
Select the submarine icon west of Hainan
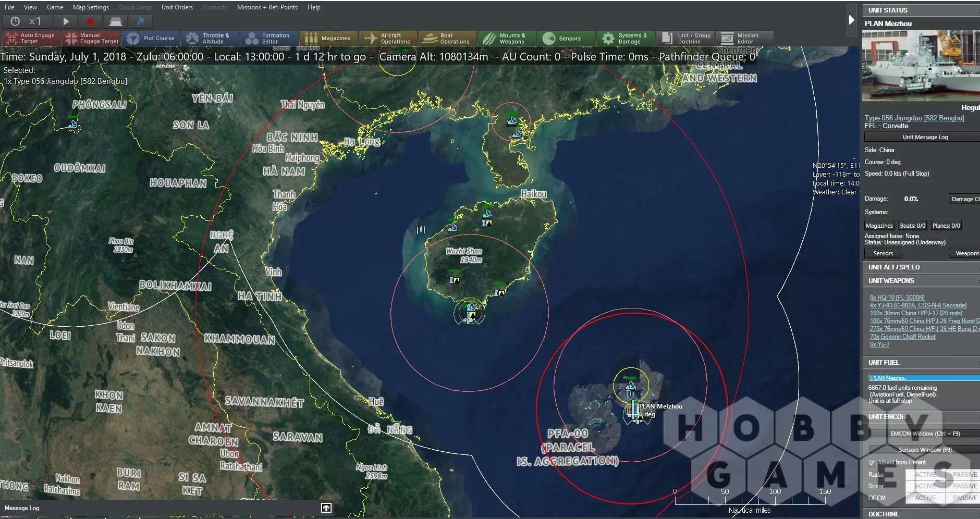(421, 229)
